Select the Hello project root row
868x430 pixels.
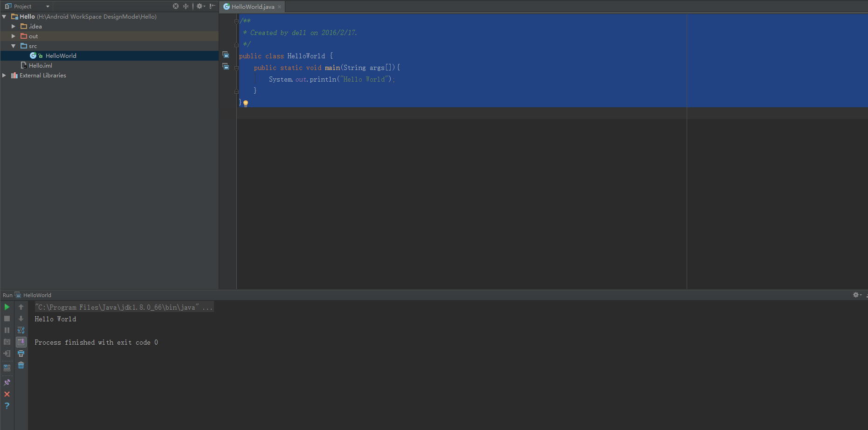110,16
